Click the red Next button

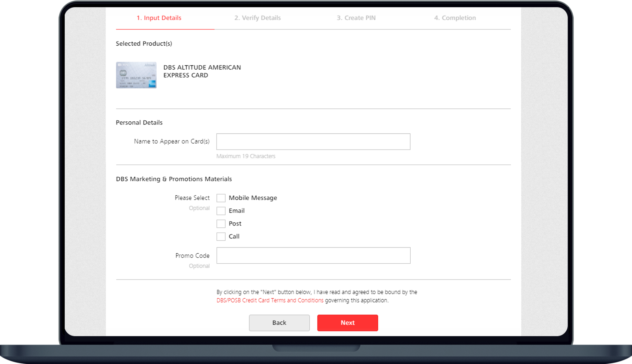tap(348, 323)
